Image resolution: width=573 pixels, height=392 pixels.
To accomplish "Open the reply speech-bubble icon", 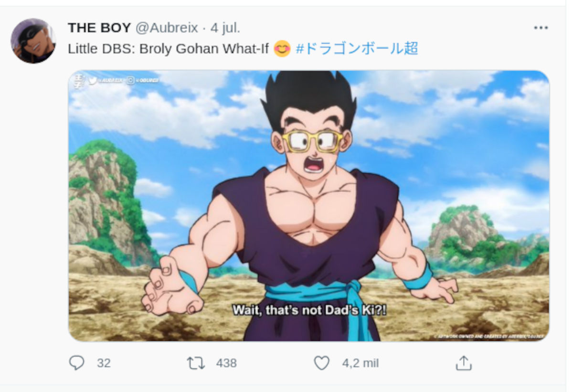I will [x=76, y=363].
